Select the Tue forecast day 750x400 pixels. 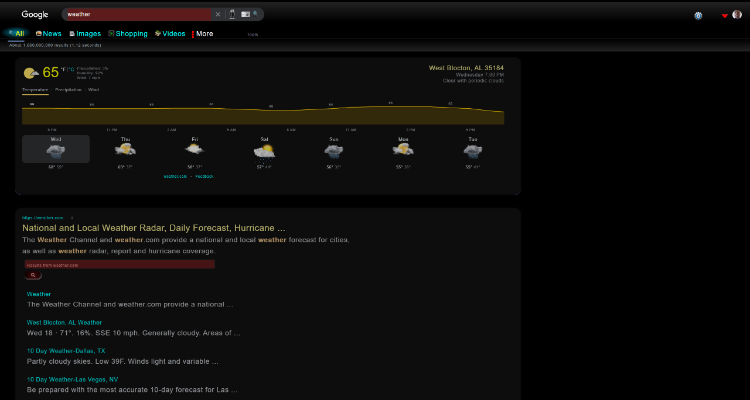coord(473,153)
